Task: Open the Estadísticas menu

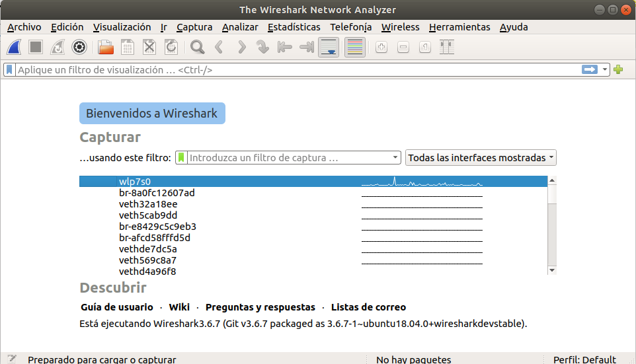Action: 294,27
